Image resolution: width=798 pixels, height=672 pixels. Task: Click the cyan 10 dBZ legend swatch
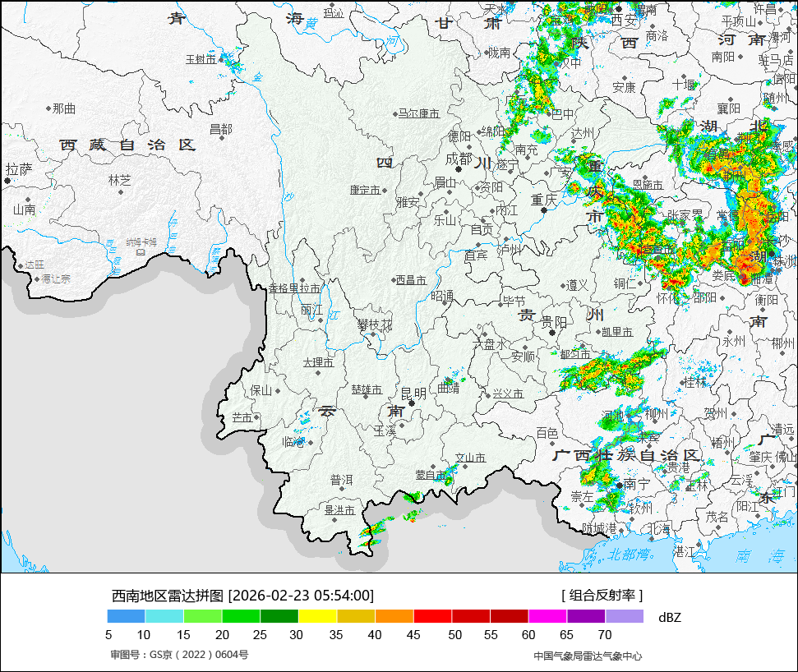click(x=164, y=617)
